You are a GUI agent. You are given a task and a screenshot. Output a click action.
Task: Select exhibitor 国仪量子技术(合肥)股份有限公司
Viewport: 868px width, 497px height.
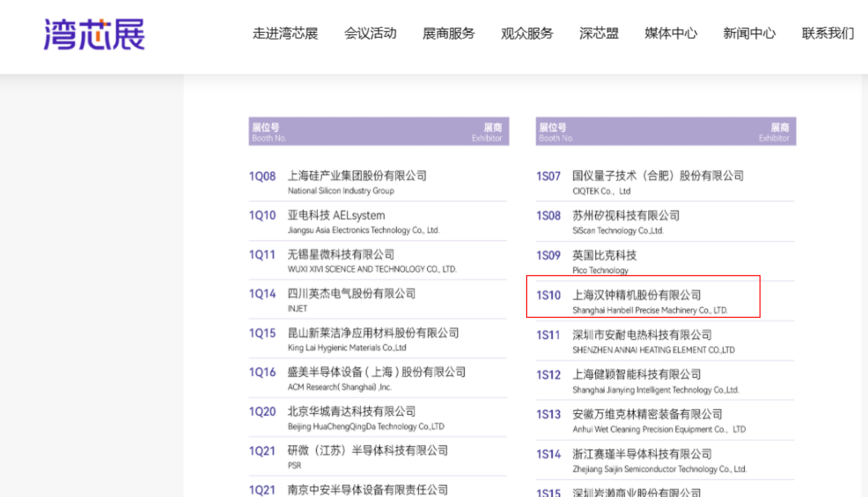(x=658, y=176)
